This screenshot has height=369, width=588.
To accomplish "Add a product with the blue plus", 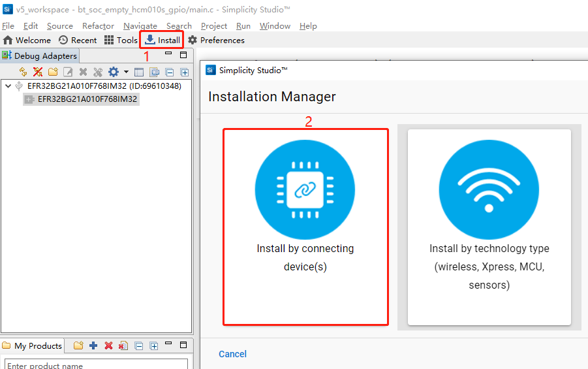I will pos(93,345).
